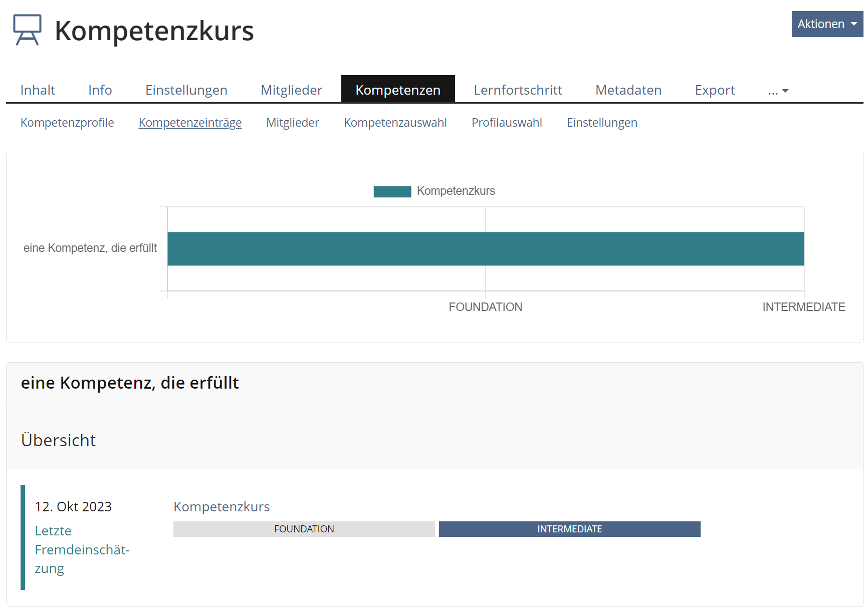This screenshot has width=868, height=613.
Task: Open the main Mitglieder tab
Action: [x=291, y=90]
